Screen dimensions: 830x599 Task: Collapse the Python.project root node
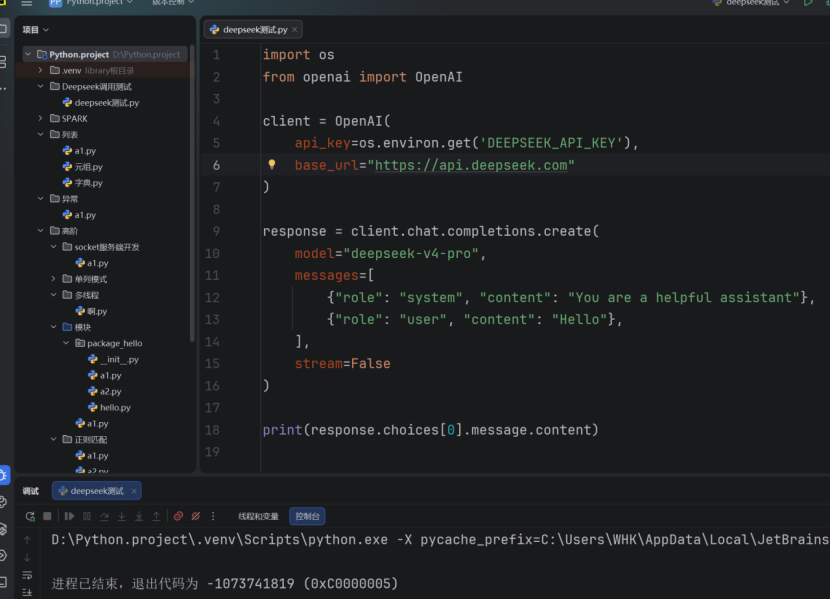[x=28, y=55]
